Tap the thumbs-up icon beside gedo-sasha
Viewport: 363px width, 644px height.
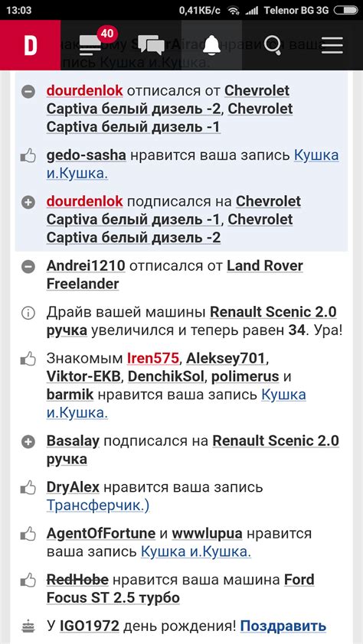tap(28, 156)
